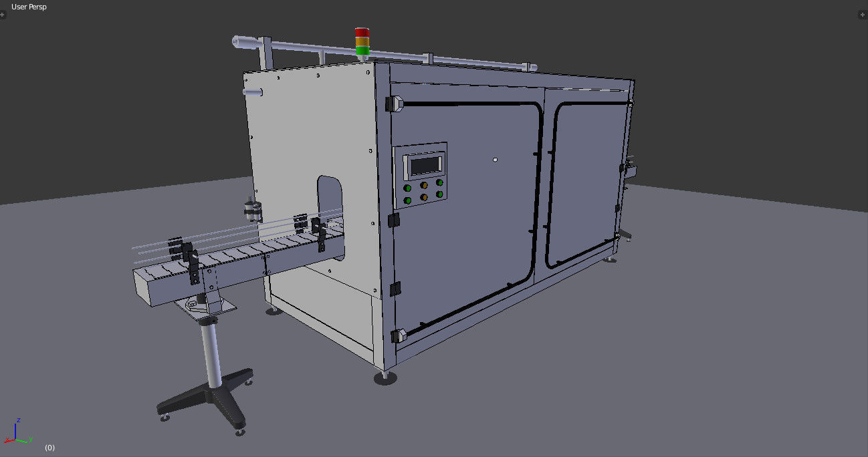Image resolution: width=868 pixels, height=457 pixels.
Task: Click the (0) object counter text
Action: pyautogui.click(x=49, y=446)
